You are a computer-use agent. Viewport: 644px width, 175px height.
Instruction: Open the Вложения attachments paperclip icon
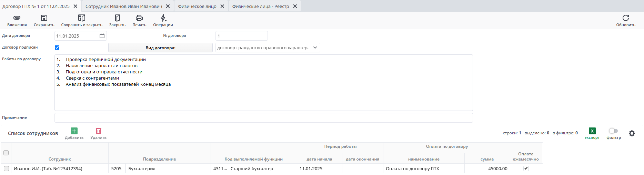pyautogui.click(x=17, y=18)
